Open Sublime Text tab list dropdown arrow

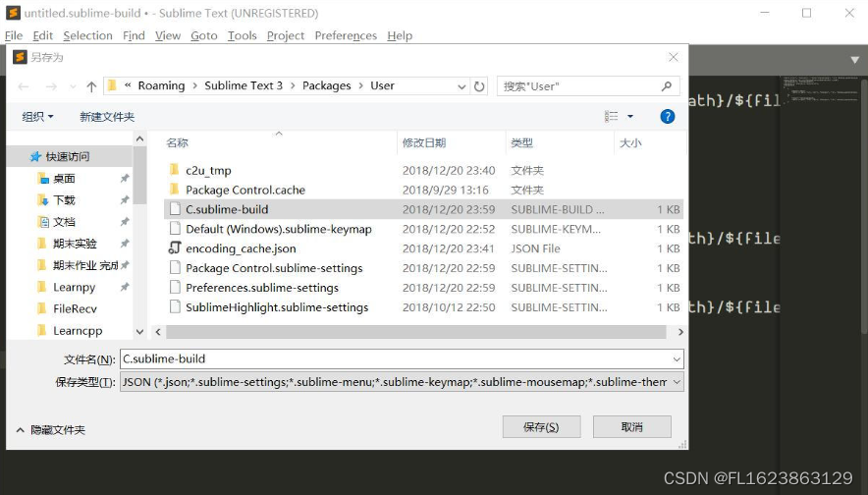[x=854, y=60]
